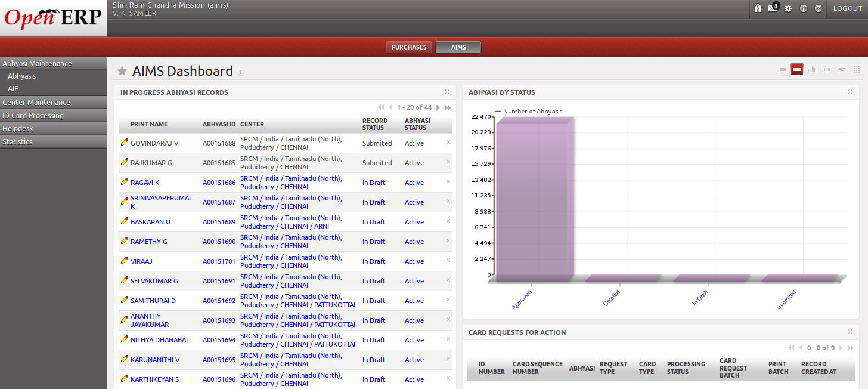Image resolution: width=868 pixels, height=389 pixels.
Task: Click the Number of Abhyasis legend
Action: click(x=528, y=111)
